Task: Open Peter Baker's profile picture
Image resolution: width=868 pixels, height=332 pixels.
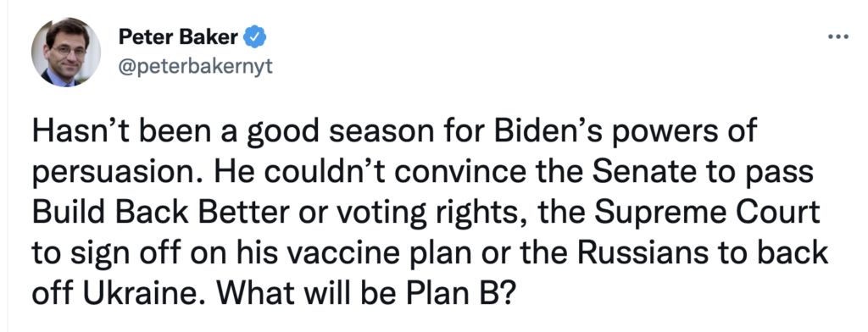Action: coord(66,52)
